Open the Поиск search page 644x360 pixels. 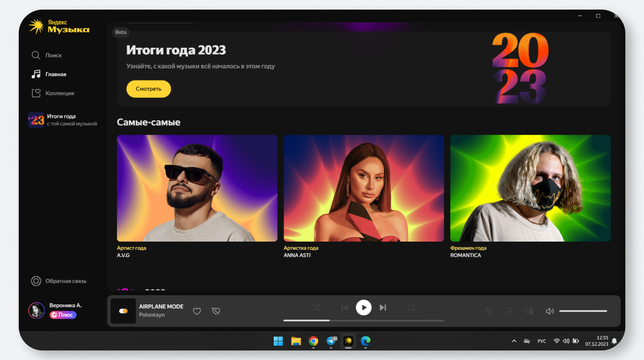coord(47,55)
